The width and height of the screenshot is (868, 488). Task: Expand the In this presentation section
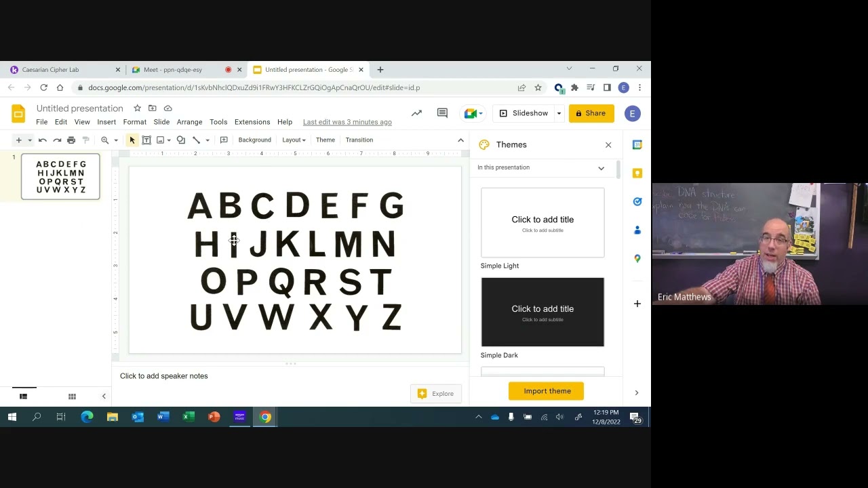601,168
